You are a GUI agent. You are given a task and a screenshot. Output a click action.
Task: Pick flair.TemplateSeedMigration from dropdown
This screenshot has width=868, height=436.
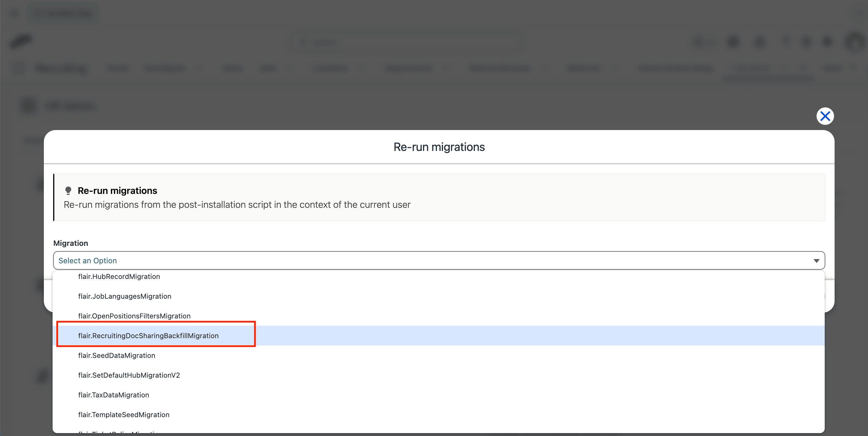438,415
